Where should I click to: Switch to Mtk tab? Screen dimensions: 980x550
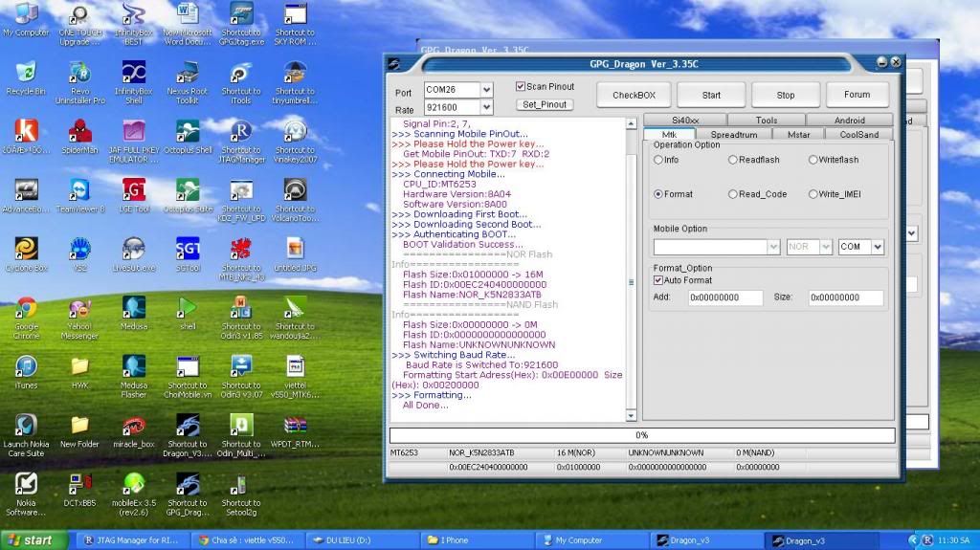(x=669, y=134)
